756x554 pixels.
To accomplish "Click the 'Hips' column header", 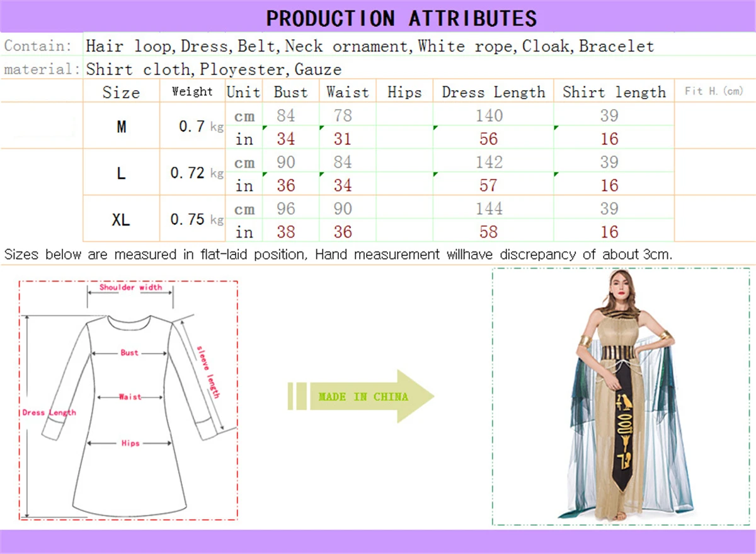I will (x=404, y=93).
